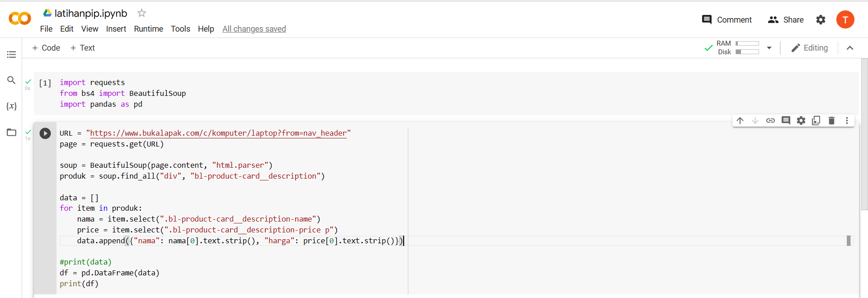Delete the selected cell
Viewport: 868px width, 298px height.
(x=831, y=121)
